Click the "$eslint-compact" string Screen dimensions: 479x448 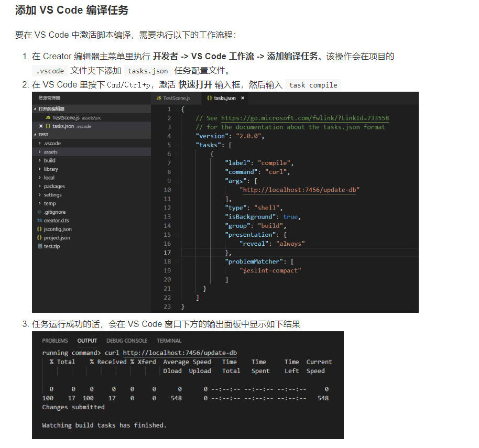point(270,270)
